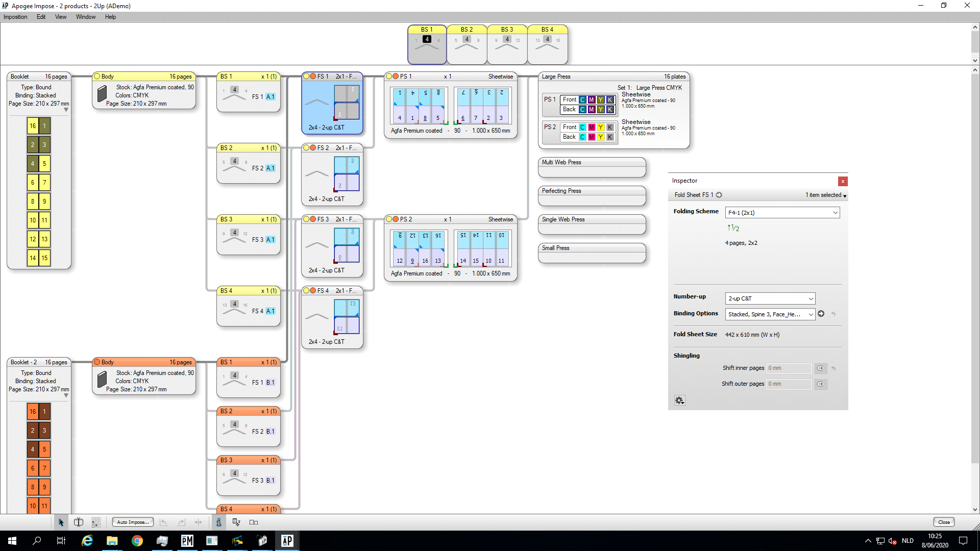Select the Small Press card
Viewport: 980px width, 551px height.
tap(592, 253)
